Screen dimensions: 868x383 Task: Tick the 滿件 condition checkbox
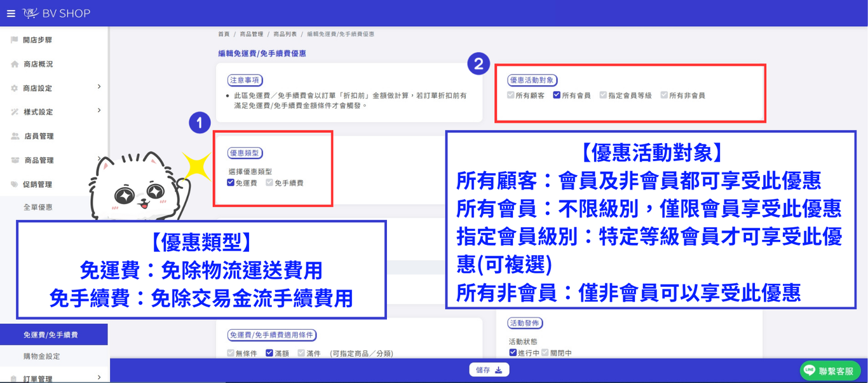point(301,352)
